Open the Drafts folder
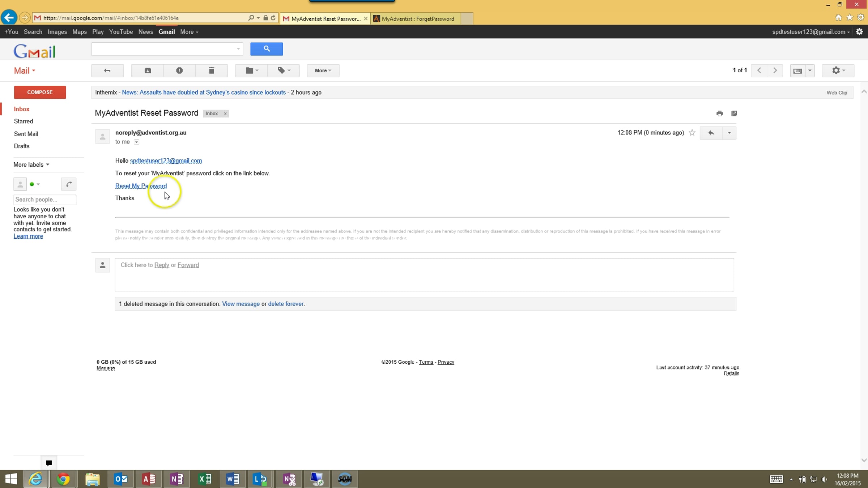The height and width of the screenshot is (488, 868). pyautogui.click(x=22, y=146)
